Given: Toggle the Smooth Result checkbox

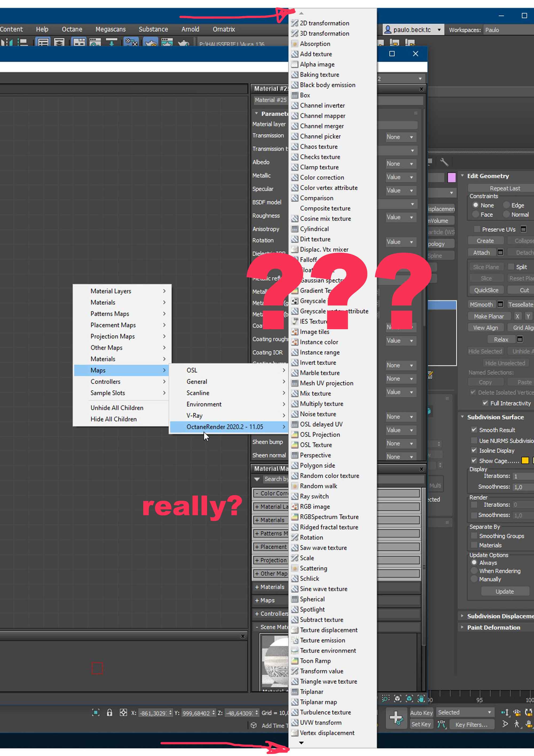Looking at the screenshot, I should 474,430.
